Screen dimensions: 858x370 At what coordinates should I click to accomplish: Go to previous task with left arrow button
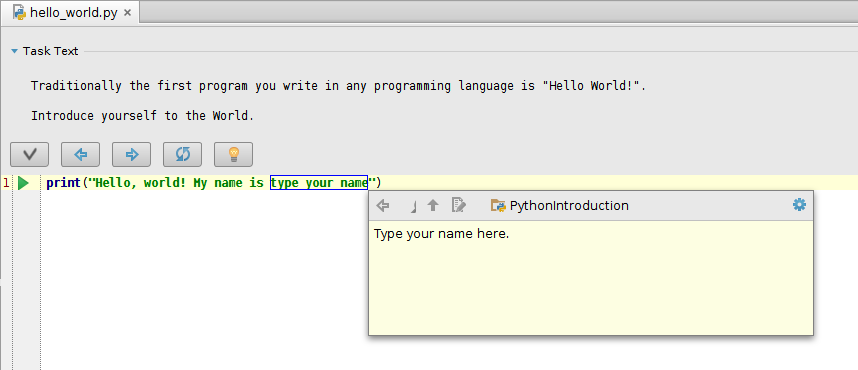(80, 154)
